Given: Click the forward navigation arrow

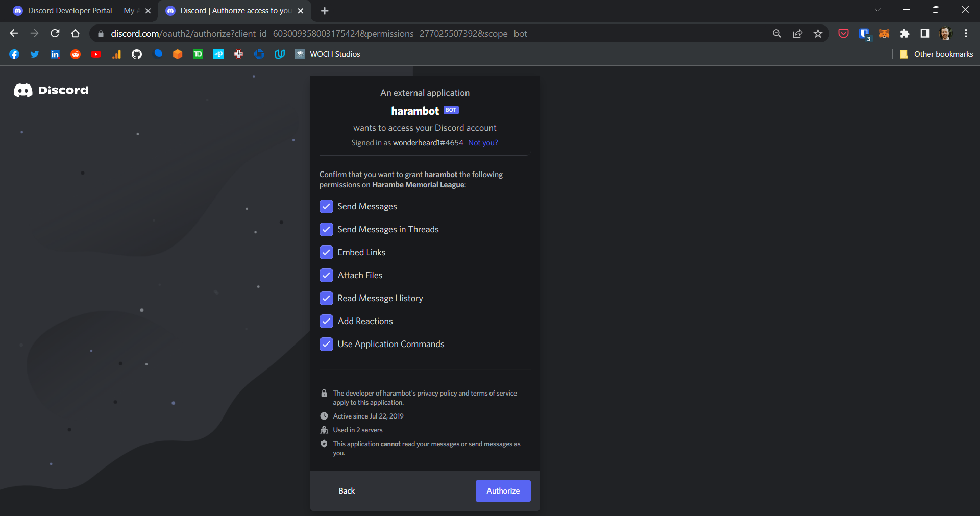Looking at the screenshot, I should point(35,34).
